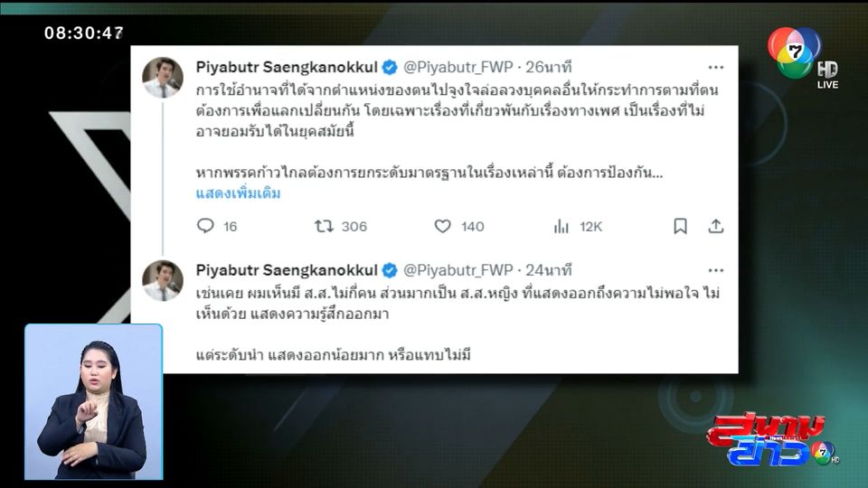Open replies via the comment icon showing 16
This screenshot has width=868, height=488.
tap(205, 226)
